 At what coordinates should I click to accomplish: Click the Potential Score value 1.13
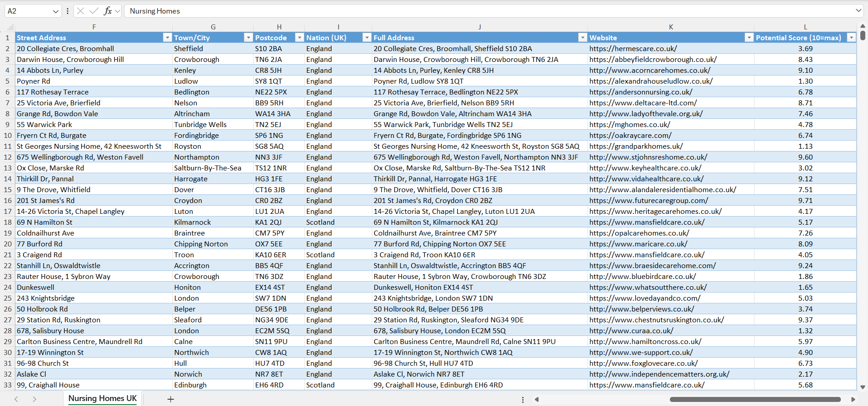[x=806, y=146]
